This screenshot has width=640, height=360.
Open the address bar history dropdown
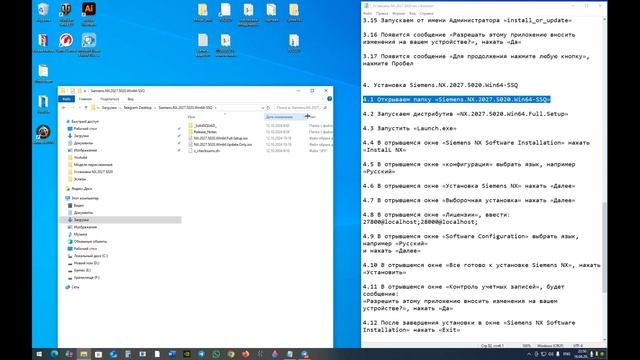(262, 108)
